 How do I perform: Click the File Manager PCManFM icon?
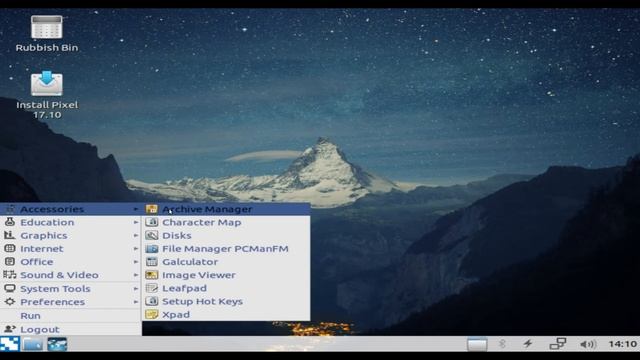click(151, 249)
